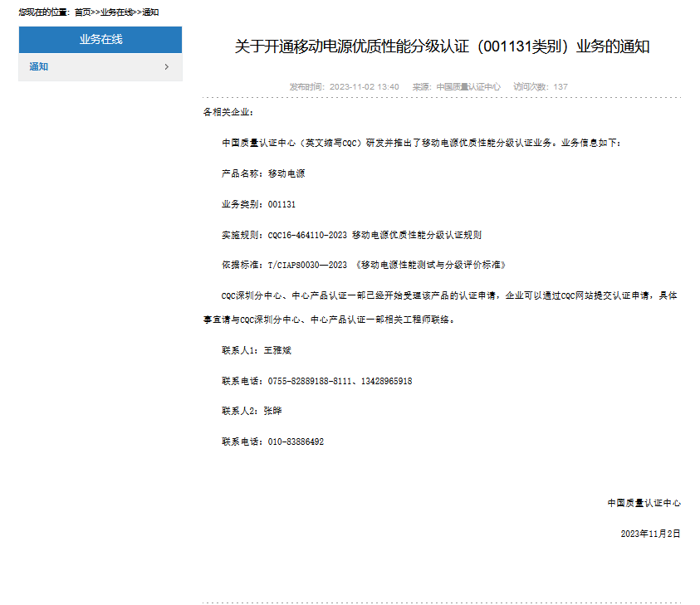Open the 通知 item in the sidebar
Viewport: 700px width, 605px height.
click(x=39, y=67)
